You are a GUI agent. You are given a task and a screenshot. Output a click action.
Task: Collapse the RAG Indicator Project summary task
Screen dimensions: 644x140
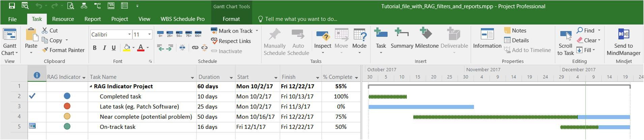coord(91,86)
